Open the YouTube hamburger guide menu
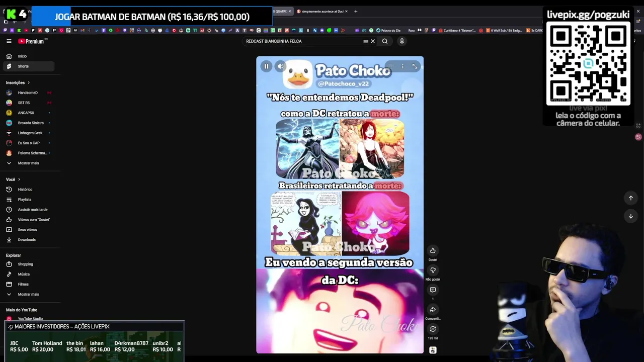The image size is (644, 362). tap(9, 41)
